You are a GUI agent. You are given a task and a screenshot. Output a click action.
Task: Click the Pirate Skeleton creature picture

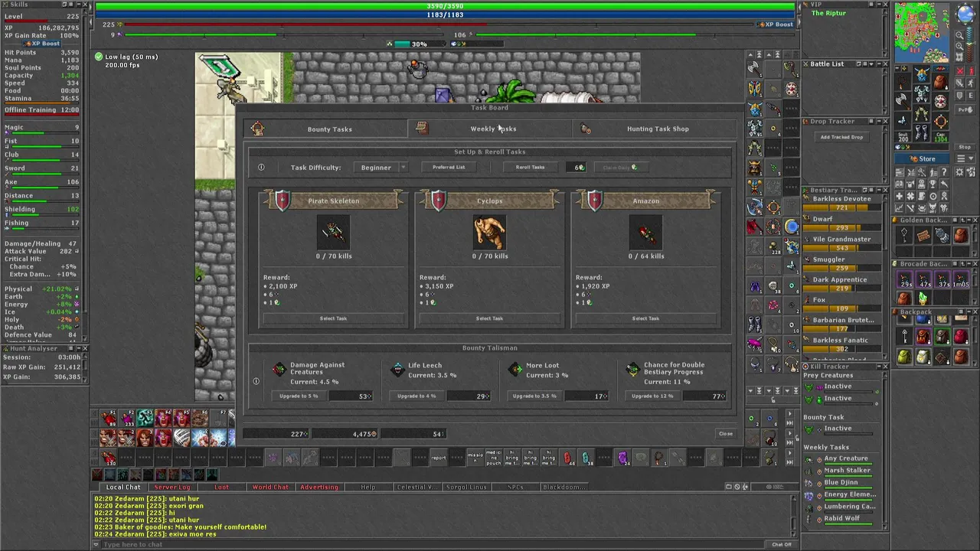pos(333,233)
